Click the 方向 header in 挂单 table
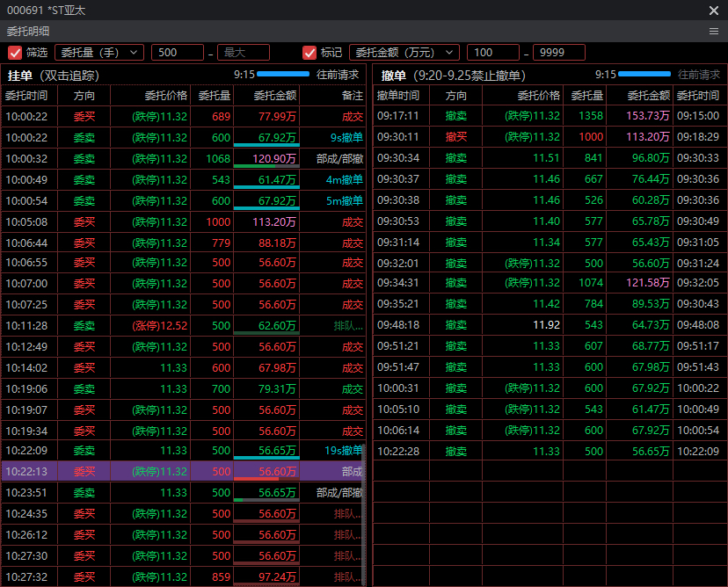The width and height of the screenshot is (728, 587). point(84,96)
